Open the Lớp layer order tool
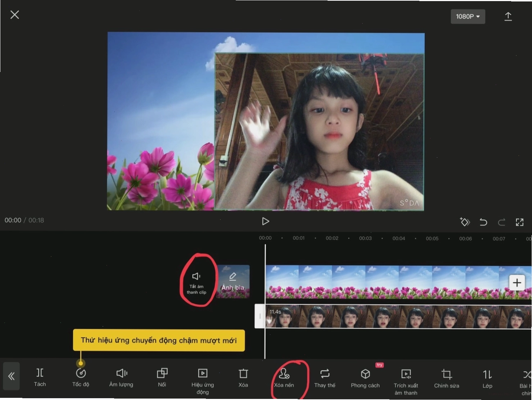Screen dimensions: 532x400 coord(487,378)
